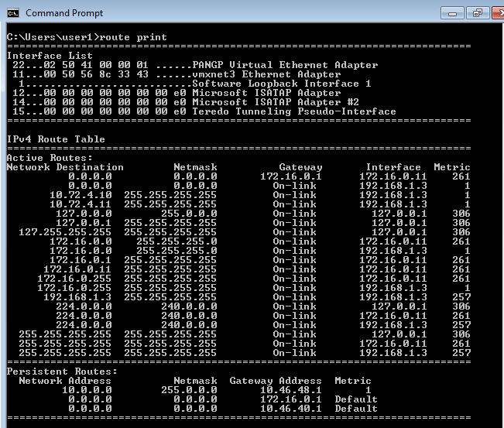504x428 pixels.
Task: Click the destination 172.16.0.11
Action: coord(77,269)
